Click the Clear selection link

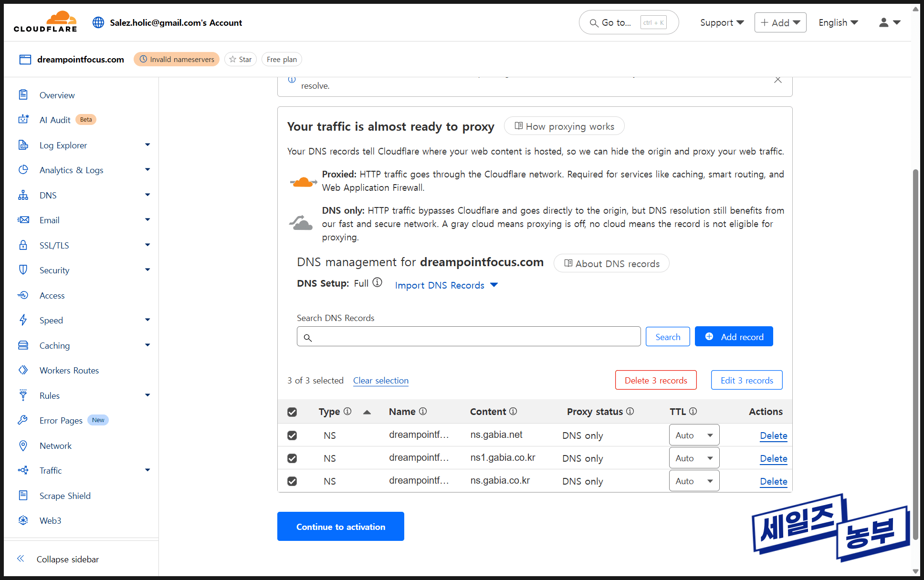click(380, 380)
